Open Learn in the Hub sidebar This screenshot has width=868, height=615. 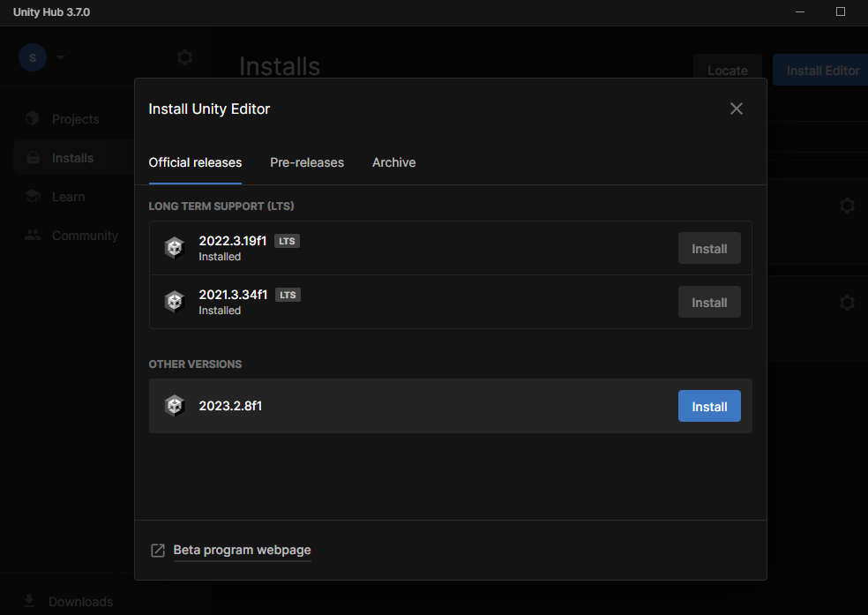pyautogui.click(x=68, y=197)
